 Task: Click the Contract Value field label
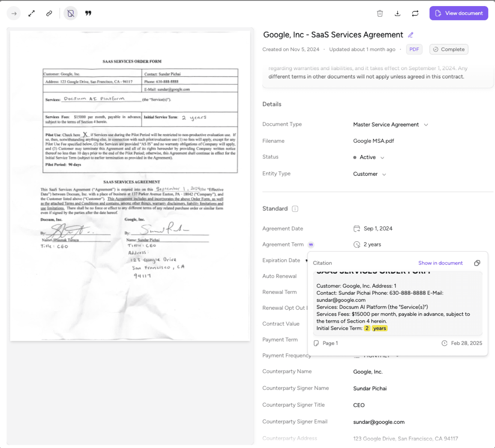click(x=281, y=324)
